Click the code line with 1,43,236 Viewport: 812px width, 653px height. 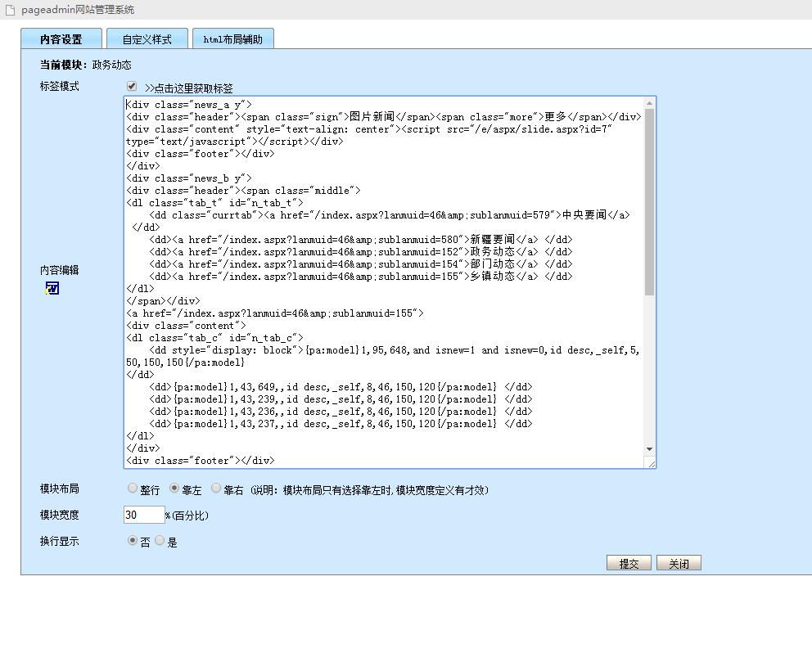click(x=341, y=412)
